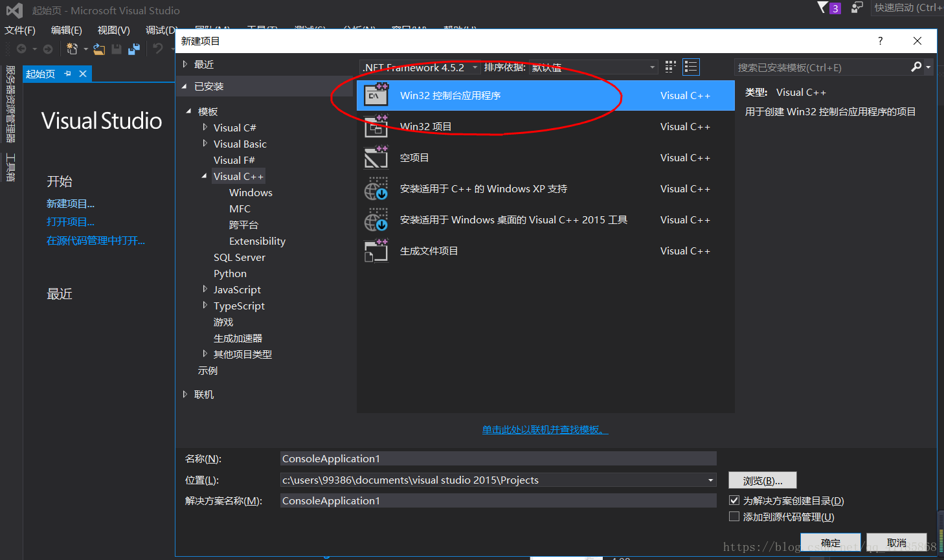The width and height of the screenshot is (944, 560).
Task: Click the Navigate Backward arrow in the toolbar
Action: coord(21,49)
